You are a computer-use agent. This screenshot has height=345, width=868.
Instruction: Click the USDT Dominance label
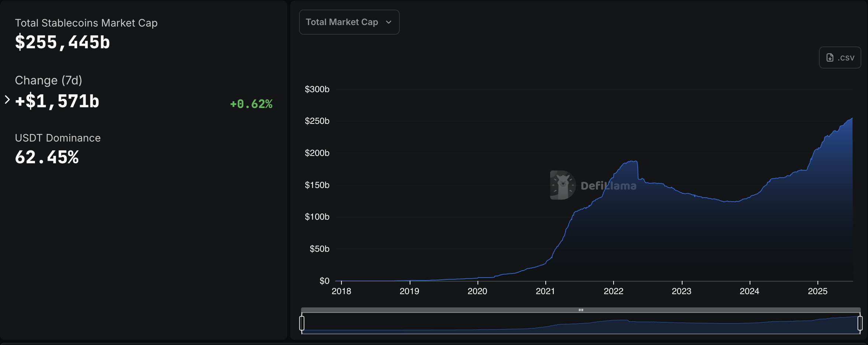pyautogui.click(x=58, y=138)
